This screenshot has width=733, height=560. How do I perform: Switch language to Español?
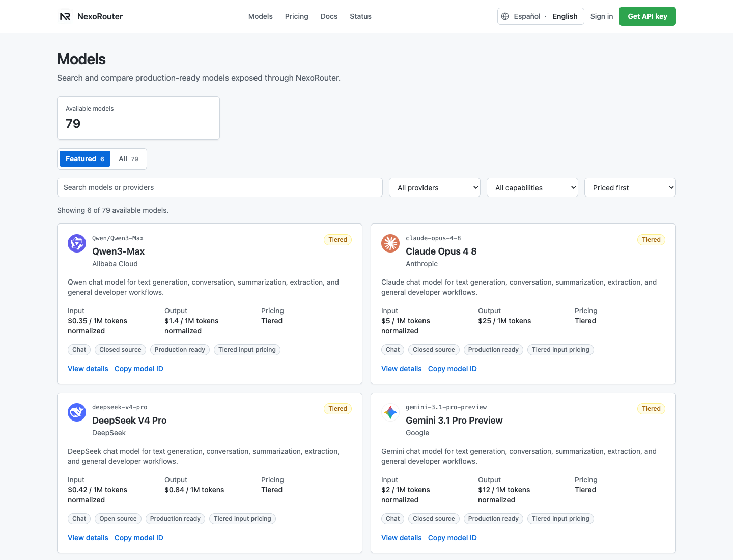[x=527, y=16]
